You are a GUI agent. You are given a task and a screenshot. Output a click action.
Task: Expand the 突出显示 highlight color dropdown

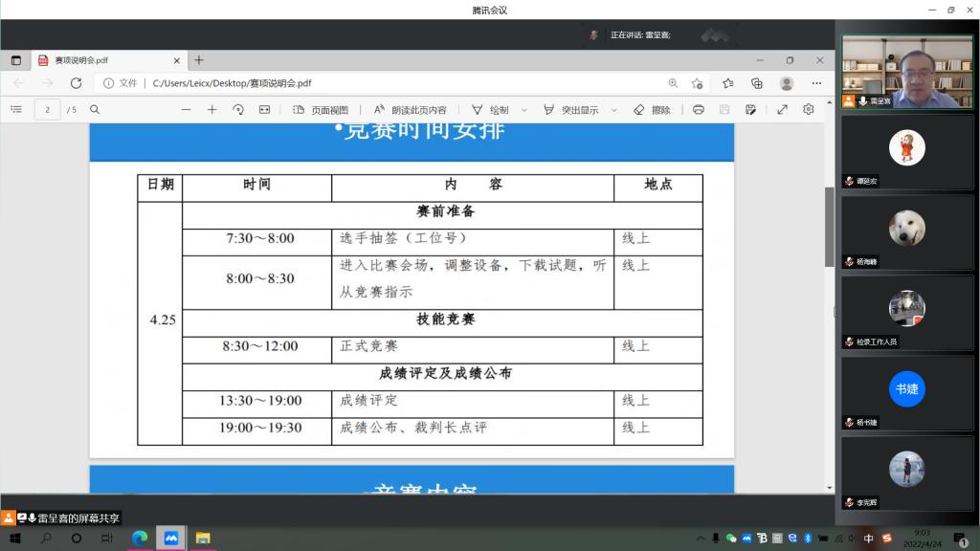tap(612, 110)
